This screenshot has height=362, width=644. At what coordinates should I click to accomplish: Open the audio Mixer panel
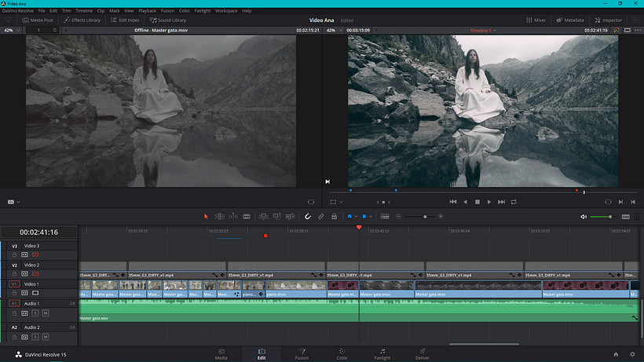coord(536,20)
